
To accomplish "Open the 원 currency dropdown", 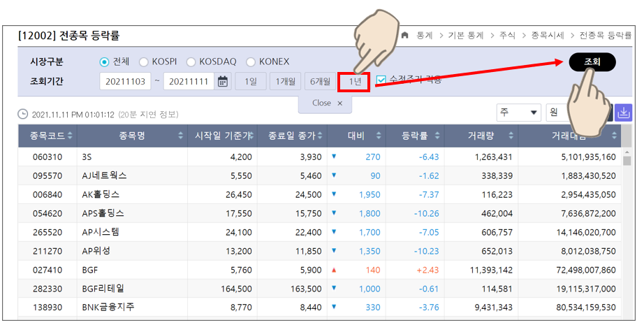I will click(558, 112).
